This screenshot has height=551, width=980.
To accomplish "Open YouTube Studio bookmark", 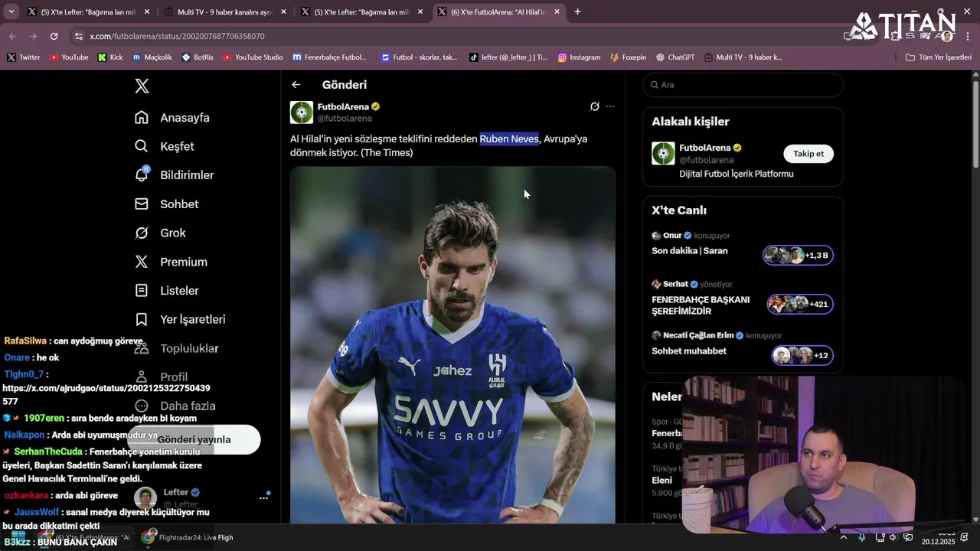I will point(253,57).
